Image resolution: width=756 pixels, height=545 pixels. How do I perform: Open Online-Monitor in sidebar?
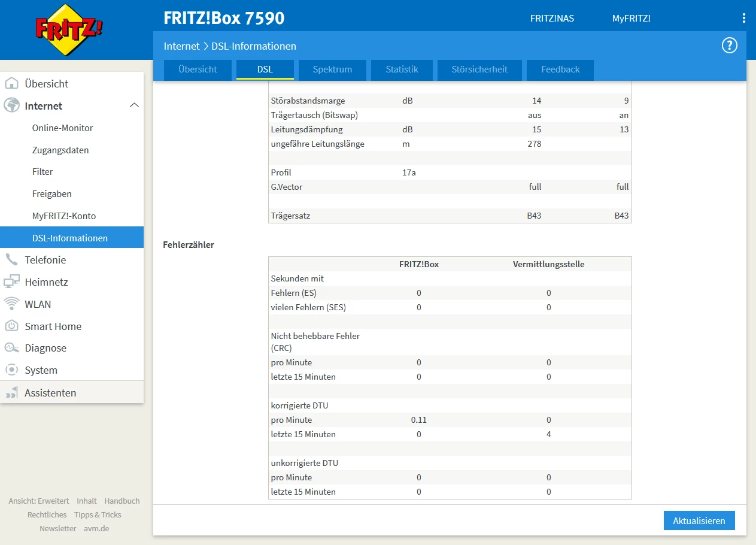(62, 128)
